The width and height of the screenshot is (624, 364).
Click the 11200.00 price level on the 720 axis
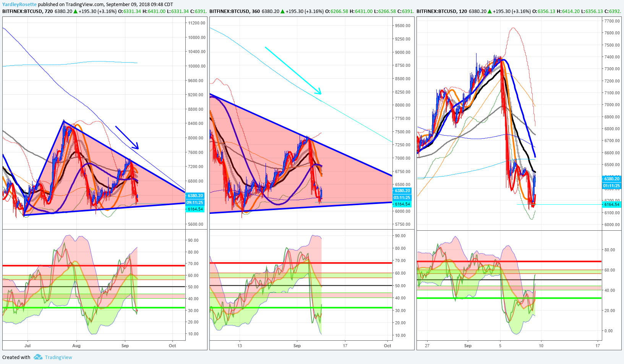coord(196,23)
